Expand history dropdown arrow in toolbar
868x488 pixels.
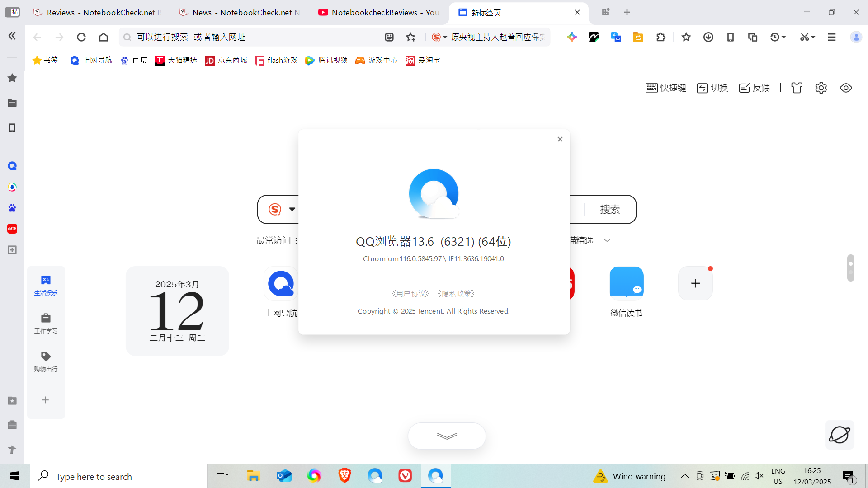point(783,37)
